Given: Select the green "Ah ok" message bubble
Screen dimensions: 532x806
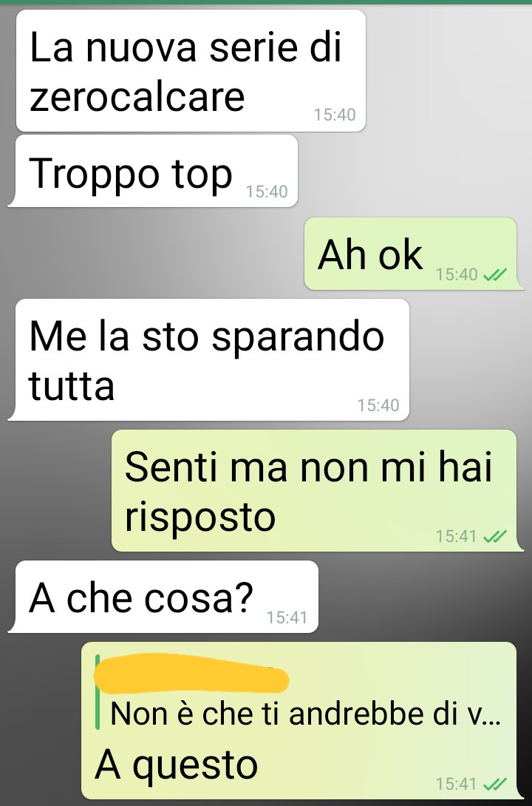Looking at the screenshot, I should click(415, 254).
